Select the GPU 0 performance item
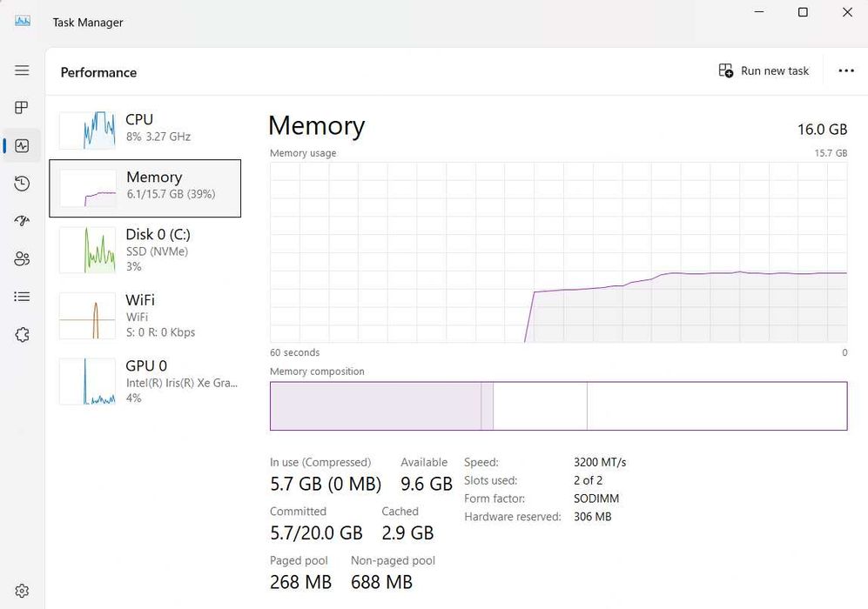This screenshot has width=868, height=609. [145, 381]
